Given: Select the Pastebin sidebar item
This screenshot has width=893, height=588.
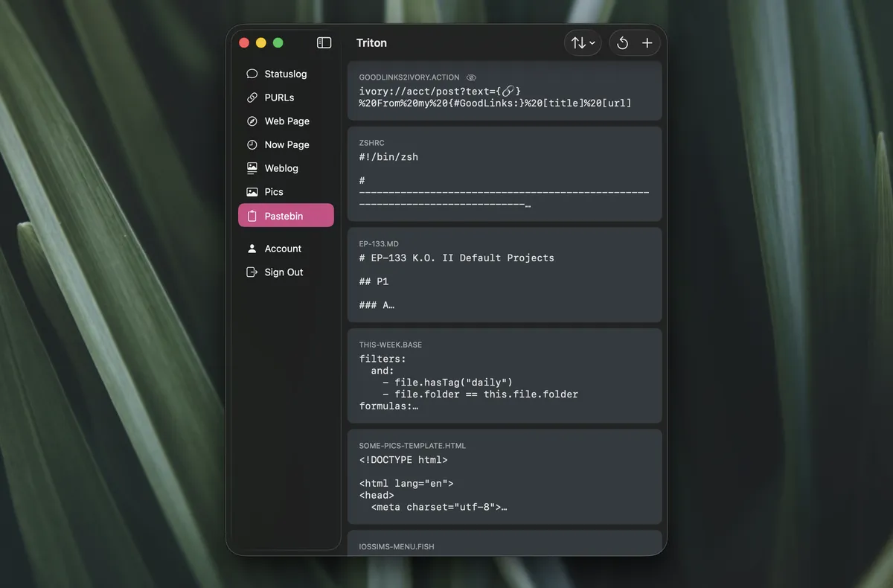Looking at the screenshot, I should (x=286, y=216).
